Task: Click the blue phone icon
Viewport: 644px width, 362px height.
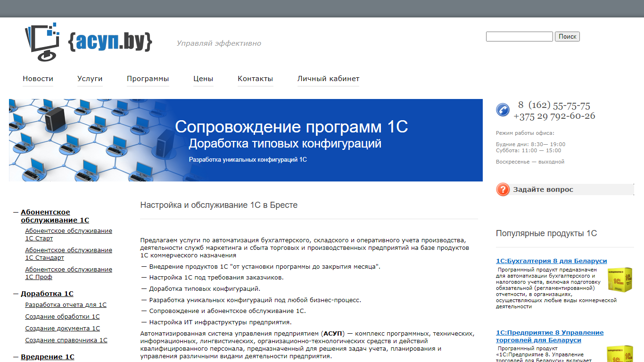Action: pos(503,110)
